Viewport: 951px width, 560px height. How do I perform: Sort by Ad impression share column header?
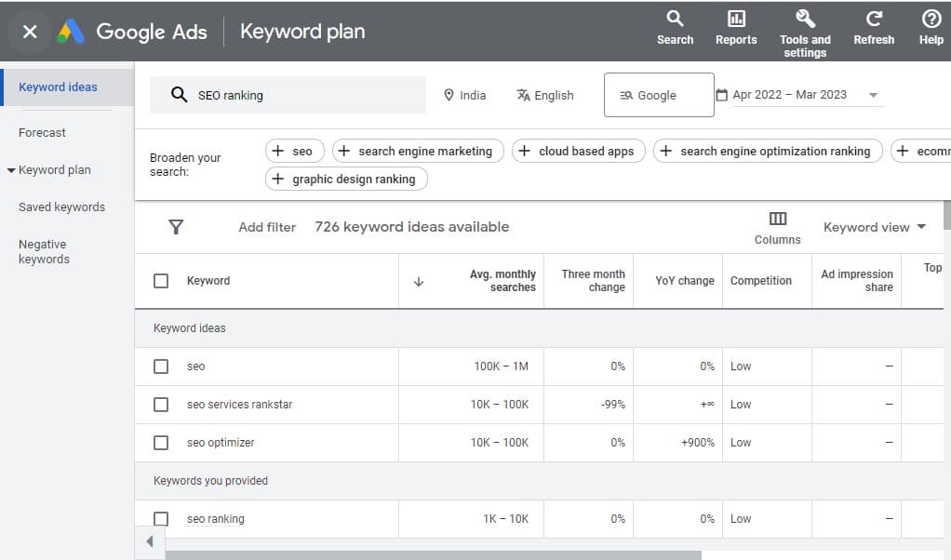pos(856,281)
